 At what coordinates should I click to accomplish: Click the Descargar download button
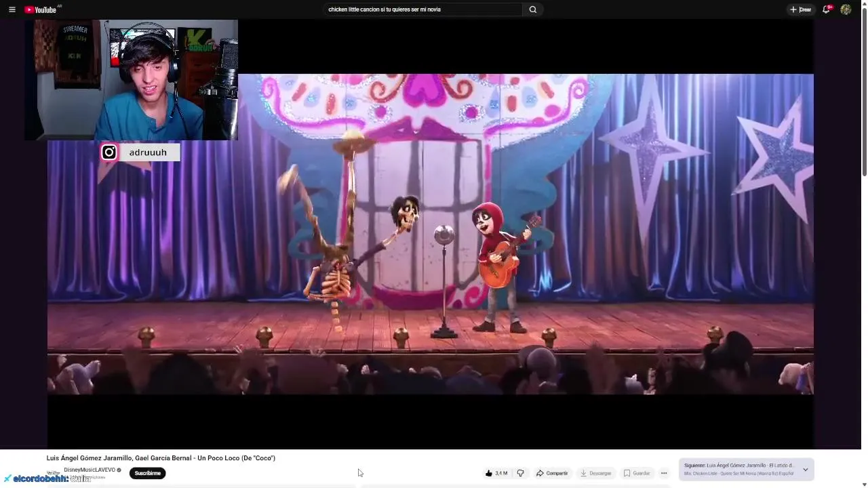596,473
